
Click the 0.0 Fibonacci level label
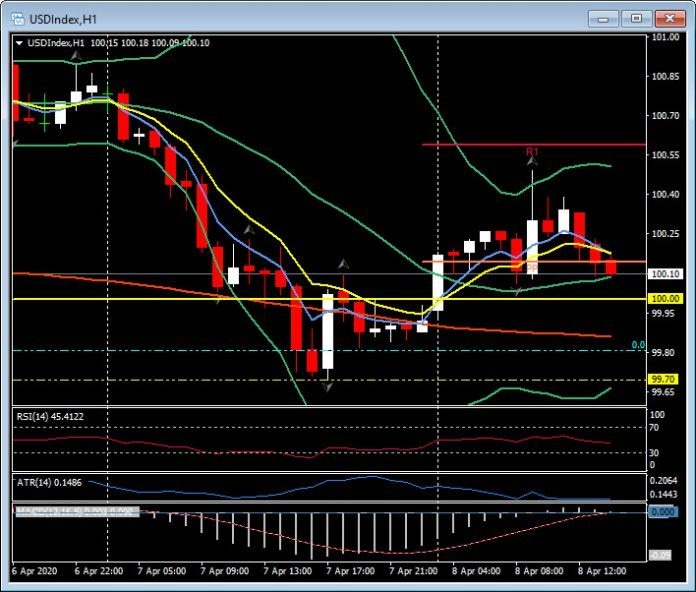tap(638, 345)
